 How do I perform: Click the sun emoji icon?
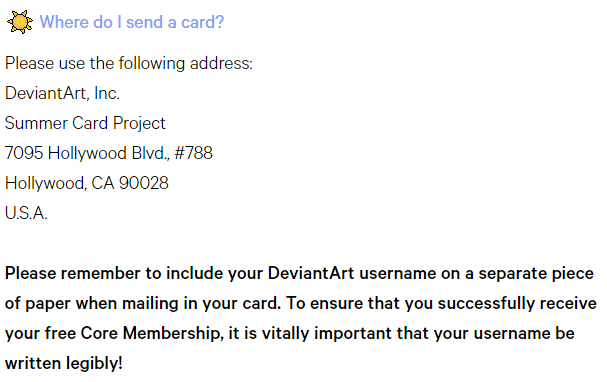coord(20,22)
